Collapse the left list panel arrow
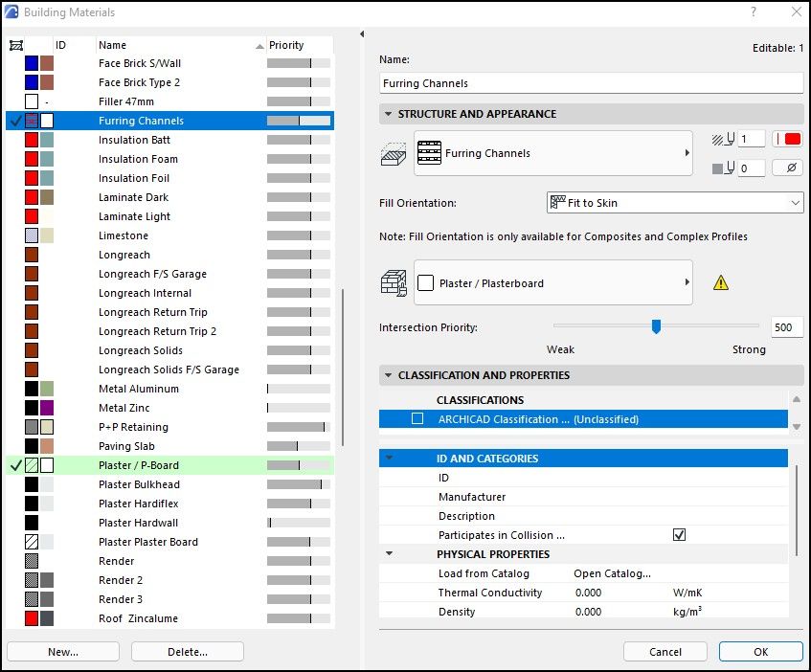The image size is (811, 672). pos(362,34)
